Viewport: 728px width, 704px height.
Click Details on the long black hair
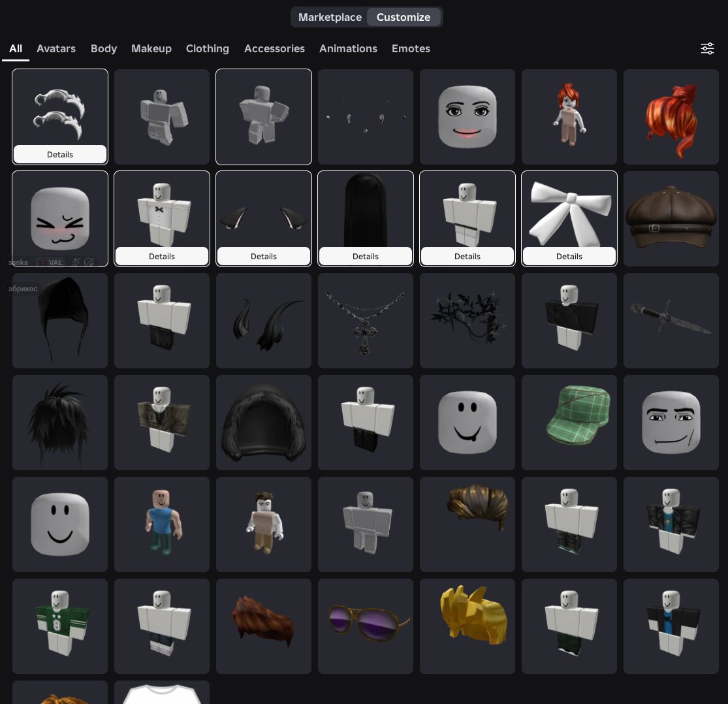click(x=366, y=257)
